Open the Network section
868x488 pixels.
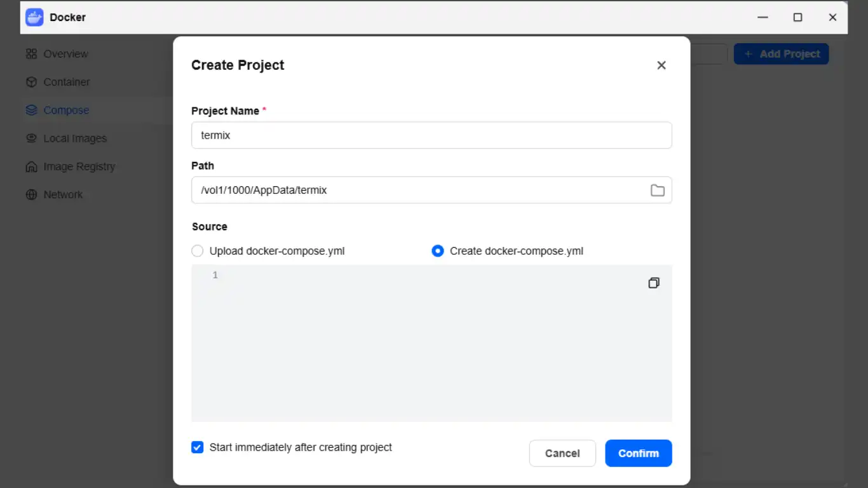coord(63,194)
